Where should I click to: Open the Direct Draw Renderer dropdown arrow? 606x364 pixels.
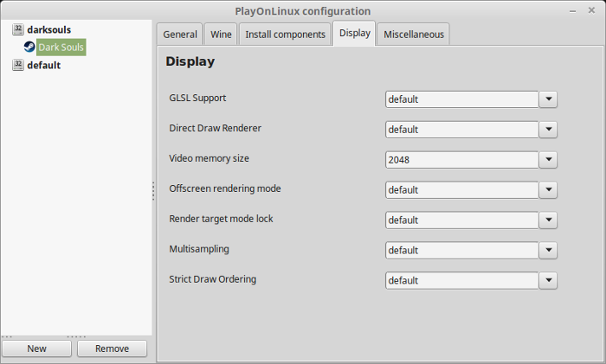tap(548, 130)
